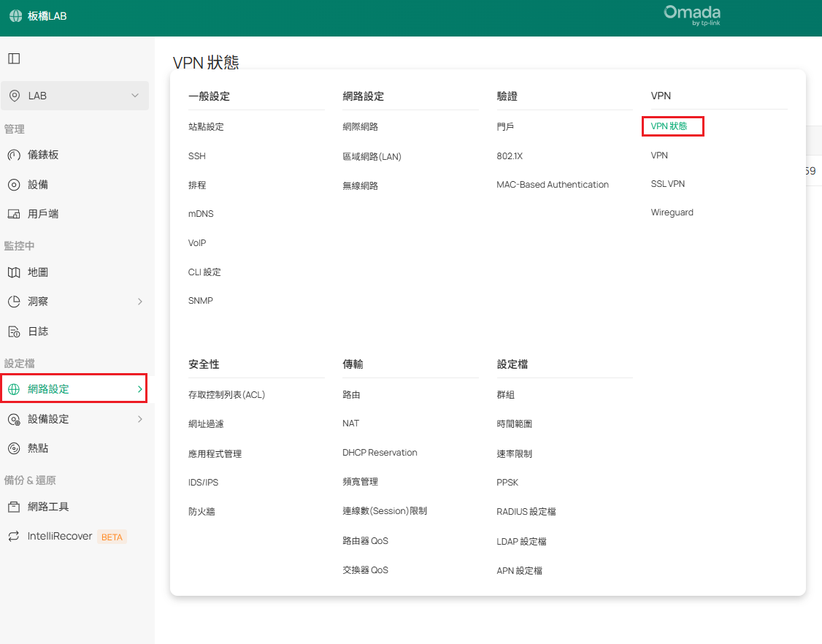
Task: Select 區域網路(LAN) option
Action: [x=372, y=156]
